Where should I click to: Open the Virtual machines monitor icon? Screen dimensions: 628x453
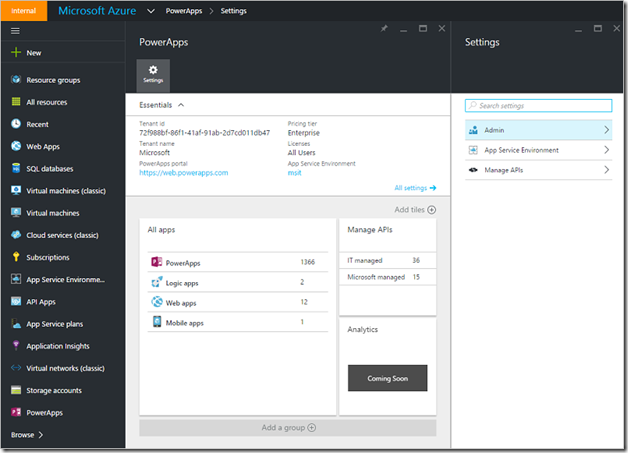pyautogui.click(x=16, y=213)
